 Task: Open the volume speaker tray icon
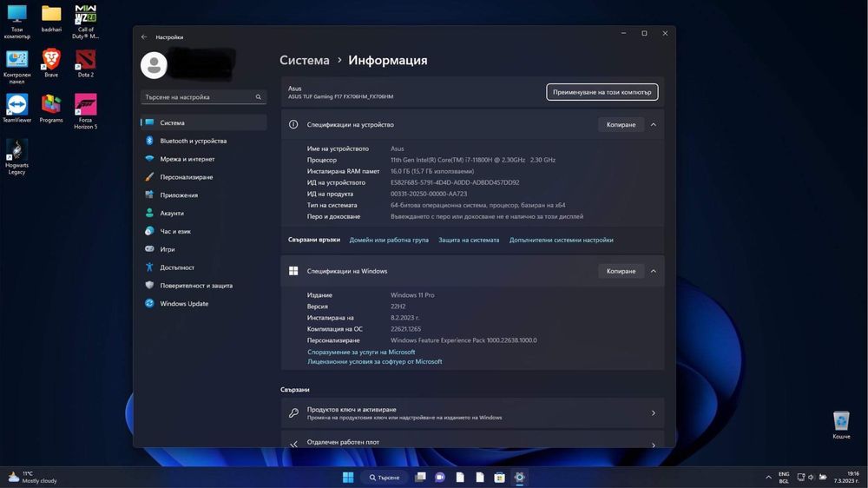(x=811, y=478)
